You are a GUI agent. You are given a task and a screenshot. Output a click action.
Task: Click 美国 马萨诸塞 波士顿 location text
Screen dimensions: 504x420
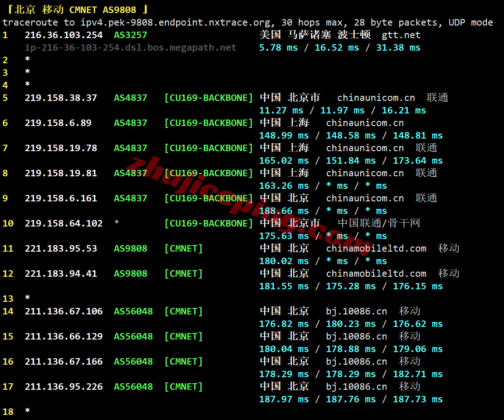point(315,35)
